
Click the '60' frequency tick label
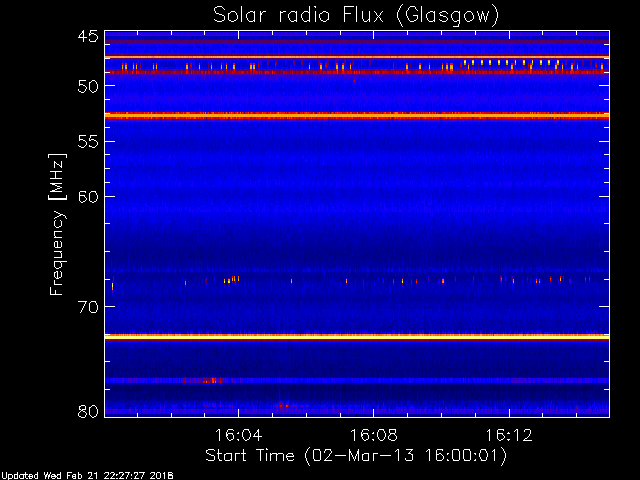coord(88,197)
